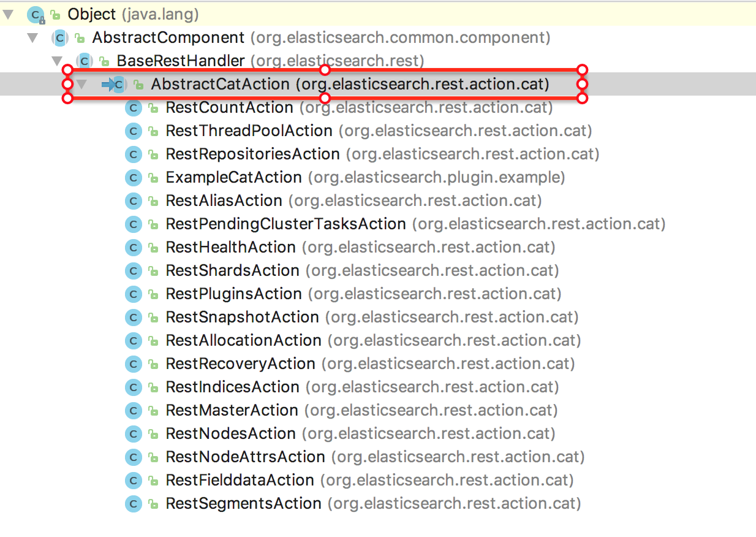Image resolution: width=756 pixels, height=537 pixels.
Task: Click the public access icon beside Object
Action: [55, 15]
